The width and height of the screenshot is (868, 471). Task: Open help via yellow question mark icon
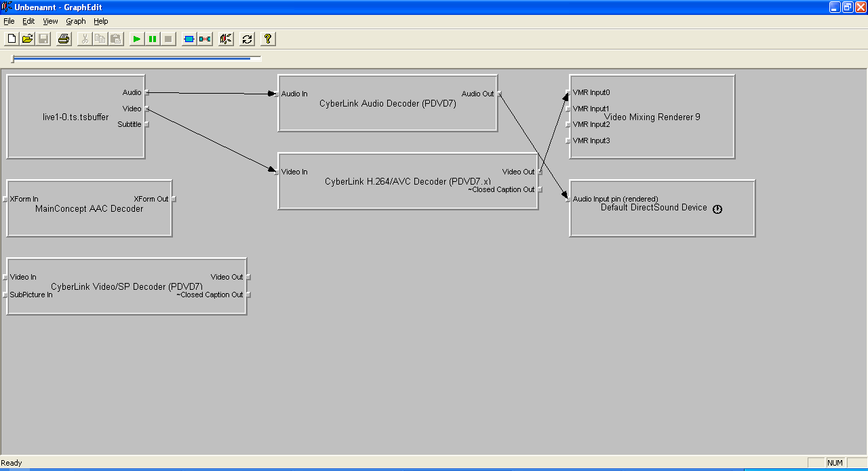tap(268, 39)
